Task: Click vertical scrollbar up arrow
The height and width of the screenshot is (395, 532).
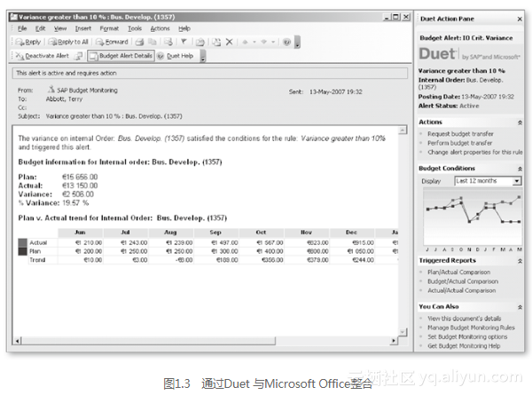Action: point(403,130)
